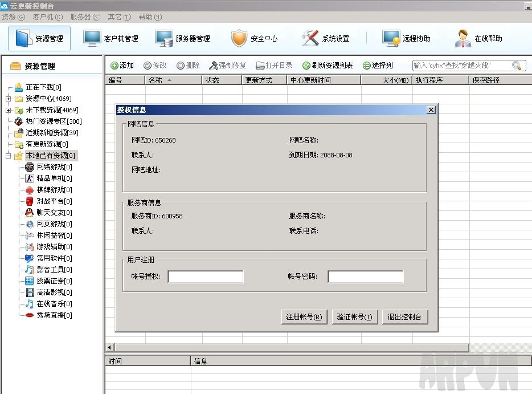
Task: Select the 秀场直播[0] lips icon
Action: click(x=30, y=315)
